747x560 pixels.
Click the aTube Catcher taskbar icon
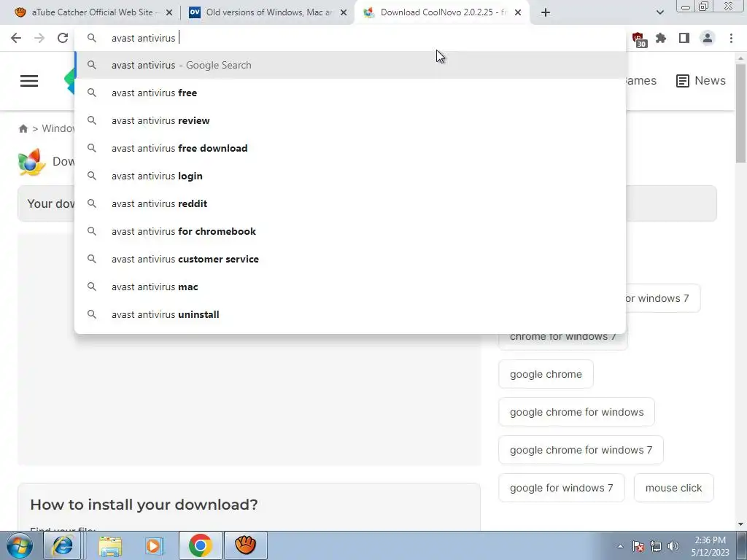(246, 545)
